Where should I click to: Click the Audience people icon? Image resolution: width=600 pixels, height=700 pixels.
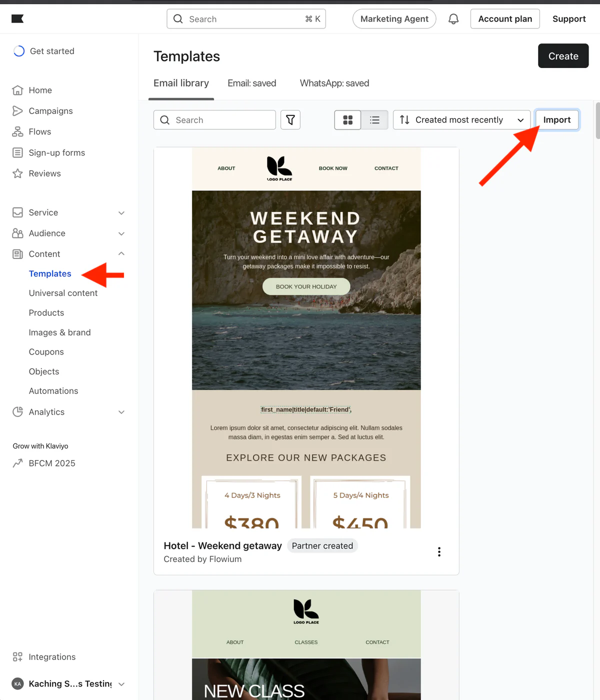pos(17,233)
